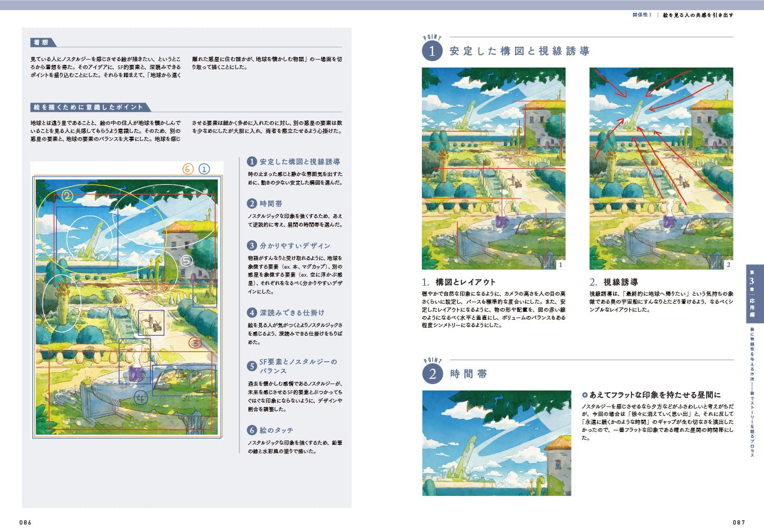Click the list heading 分かりやすいデザイン
764x532 pixels.
point(295,246)
